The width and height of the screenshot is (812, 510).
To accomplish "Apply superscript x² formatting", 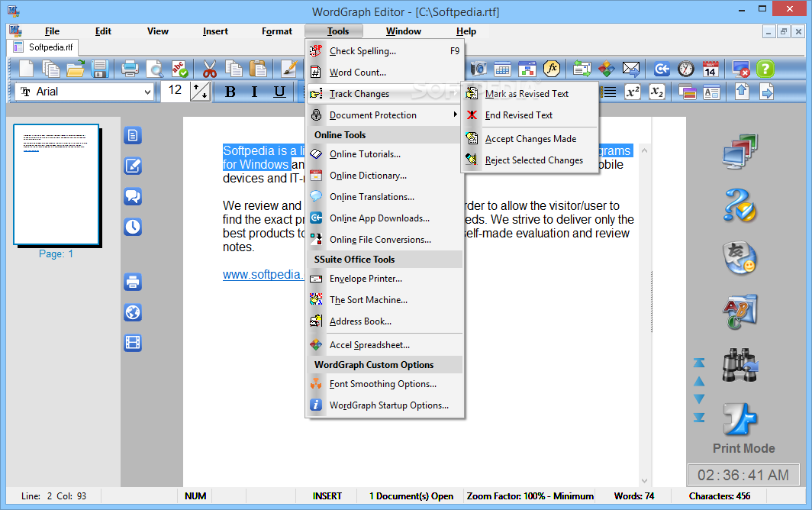I will tap(633, 92).
